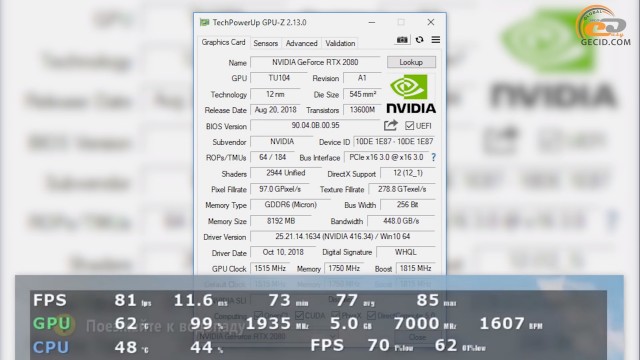Capture screenshot using the camera icon
The width and height of the screenshot is (640, 360).
(402, 40)
